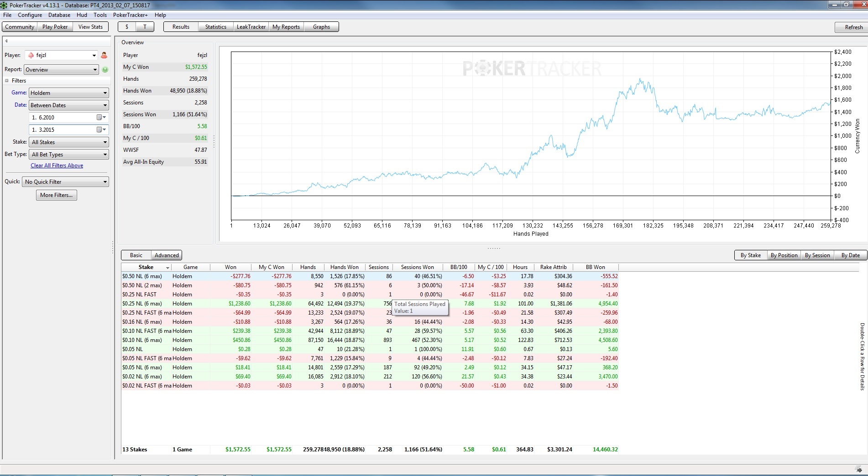
Task: Select the $ cash game toggle
Action: (x=126, y=27)
